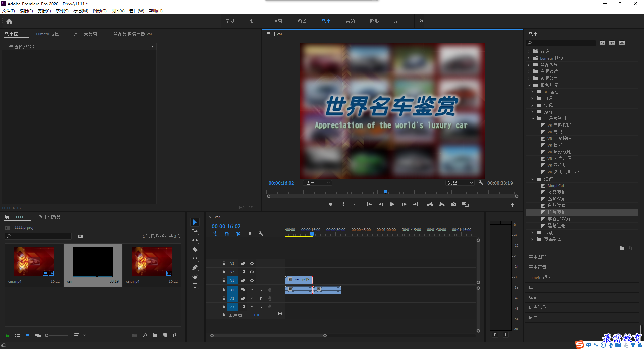Open the 窗口 menu
The width and height of the screenshot is (644, 349).
(x=137, y=11)
